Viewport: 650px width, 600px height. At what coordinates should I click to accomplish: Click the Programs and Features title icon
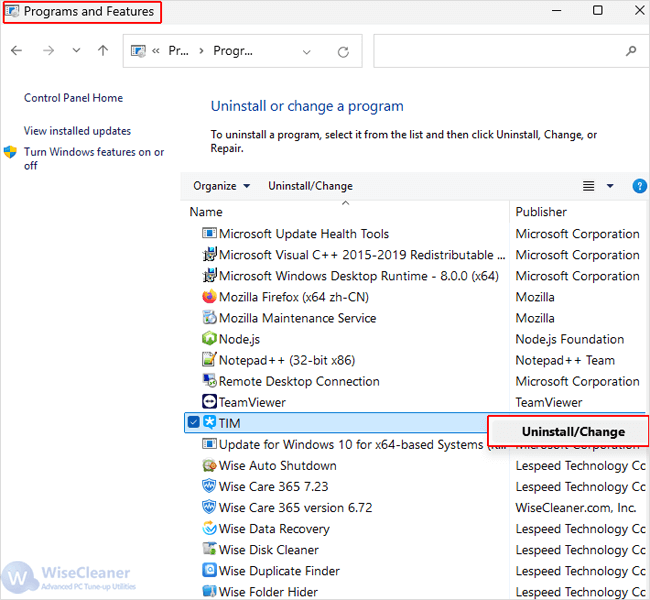pos(12,11)
